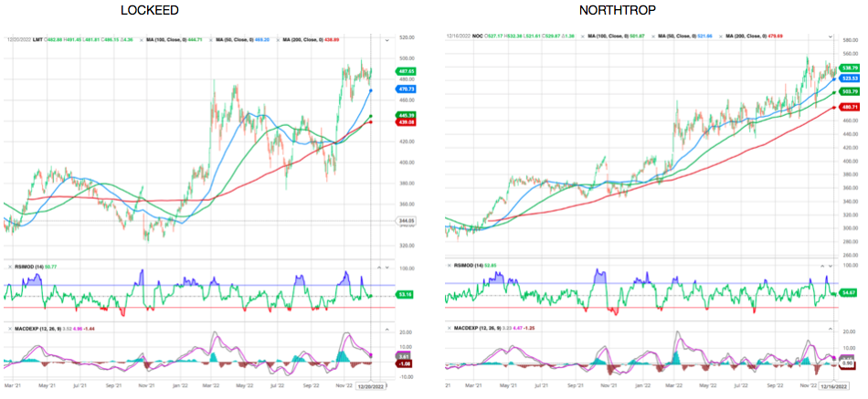Move the Lockheed MACDEXP pane up
The image size is (868, 399).
tap(386, 329)
